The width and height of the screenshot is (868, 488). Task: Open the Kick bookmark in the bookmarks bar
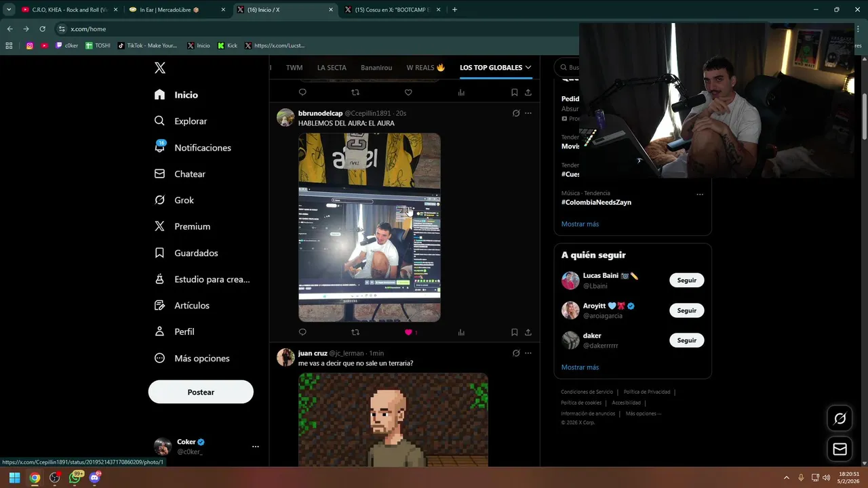click(x=228, y=45)
